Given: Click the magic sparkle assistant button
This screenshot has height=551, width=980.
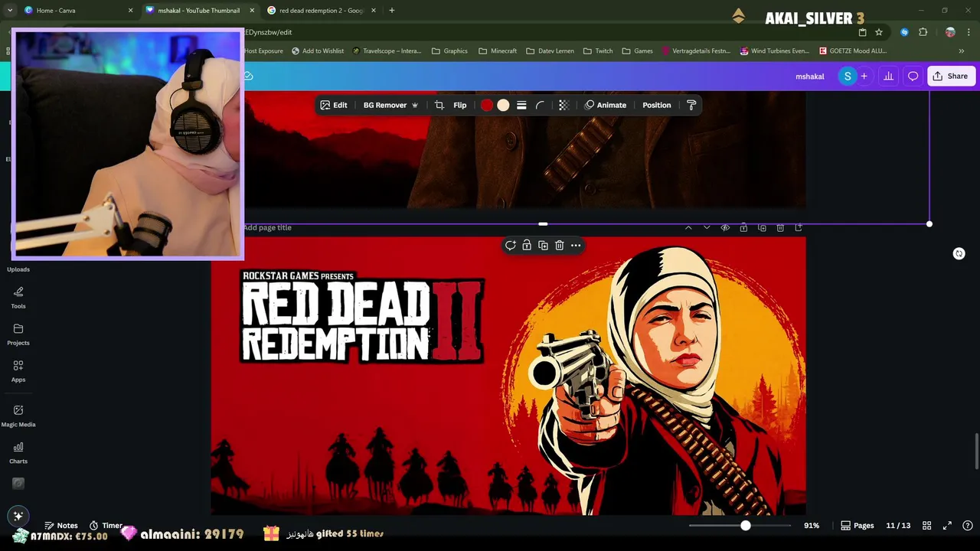Looking at the screenshot, I should tap(18, 516).
